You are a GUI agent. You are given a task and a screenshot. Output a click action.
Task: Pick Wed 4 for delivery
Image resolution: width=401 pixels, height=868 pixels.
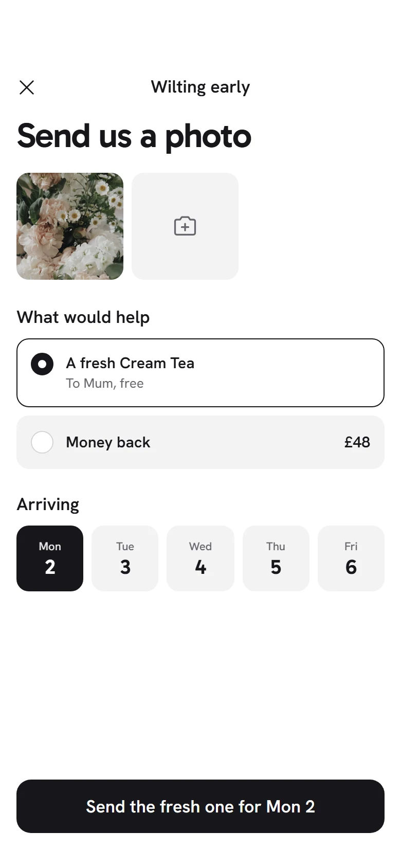click(x=200, y=558)
